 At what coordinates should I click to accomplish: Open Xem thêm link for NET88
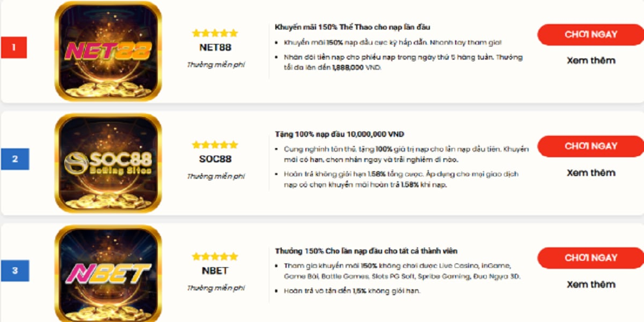click(x=591, y=61)
